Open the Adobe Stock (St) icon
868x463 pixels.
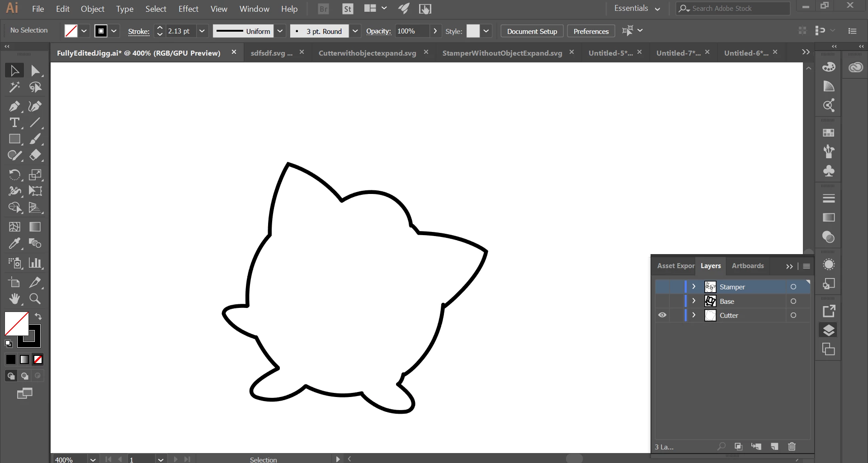[x=348, y=9]
